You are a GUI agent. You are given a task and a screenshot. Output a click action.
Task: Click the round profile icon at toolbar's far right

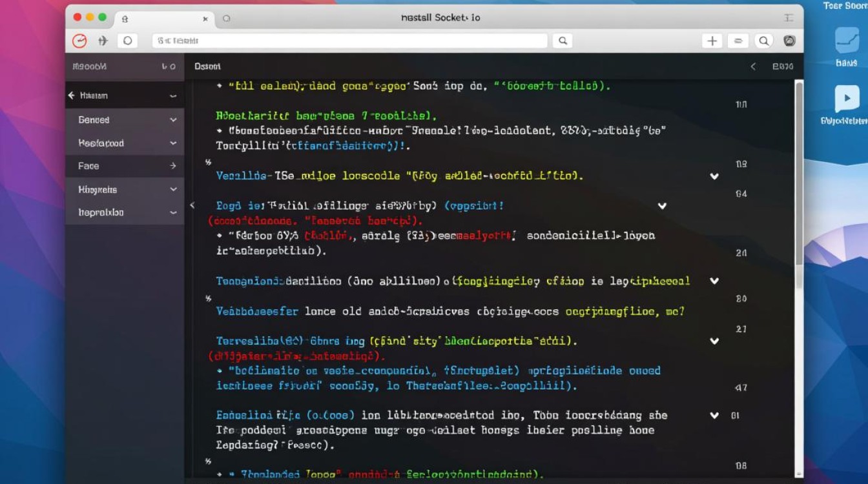pos(789,41)
